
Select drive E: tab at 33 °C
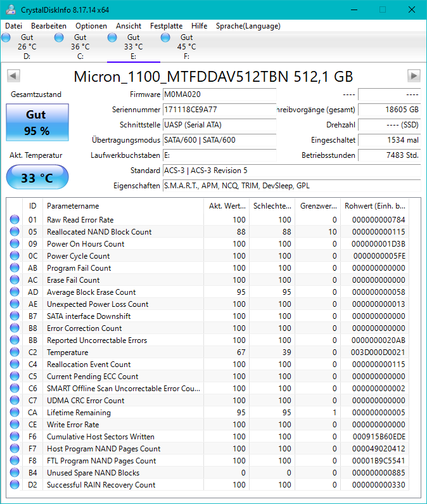[x=133, y=47]
